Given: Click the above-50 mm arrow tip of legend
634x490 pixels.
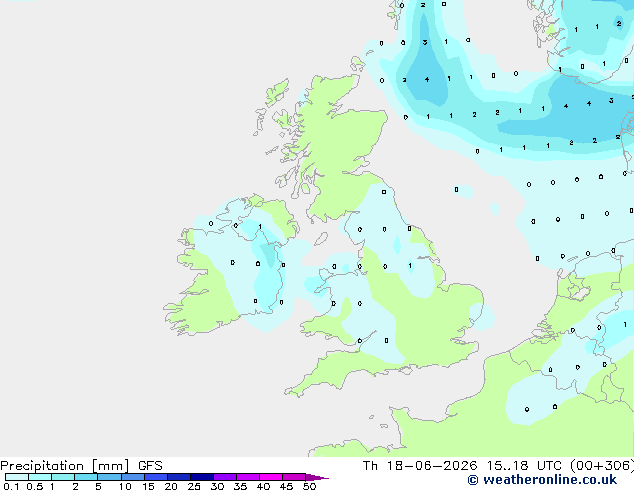Looking at the screenshot, I should (x=317, y=477).
